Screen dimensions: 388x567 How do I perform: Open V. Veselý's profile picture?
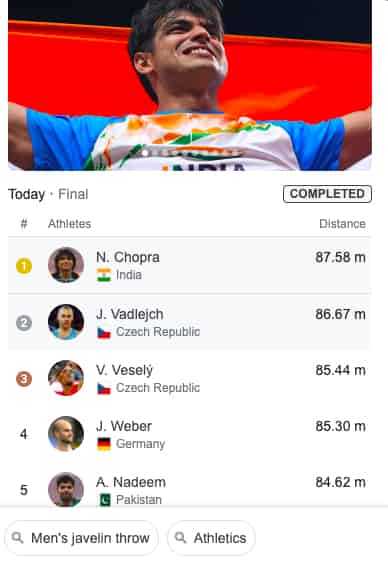[x=66, y=378]
